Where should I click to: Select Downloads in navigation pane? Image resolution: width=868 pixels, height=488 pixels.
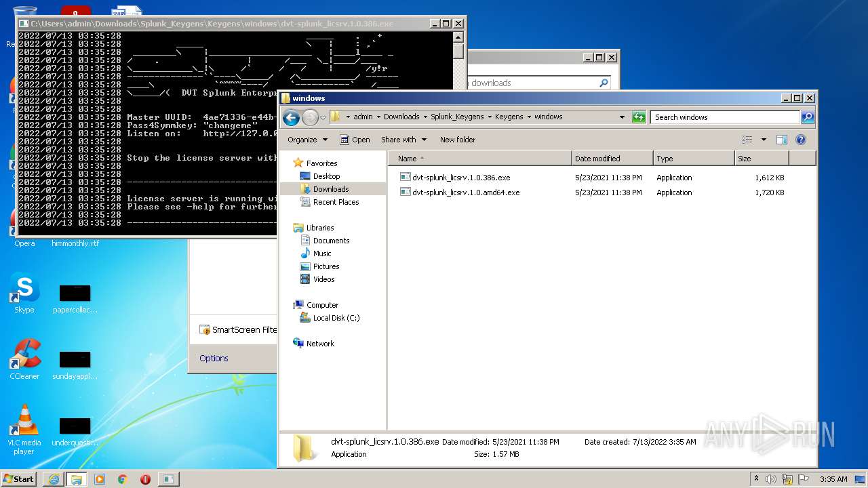click(x=331, y=189)
